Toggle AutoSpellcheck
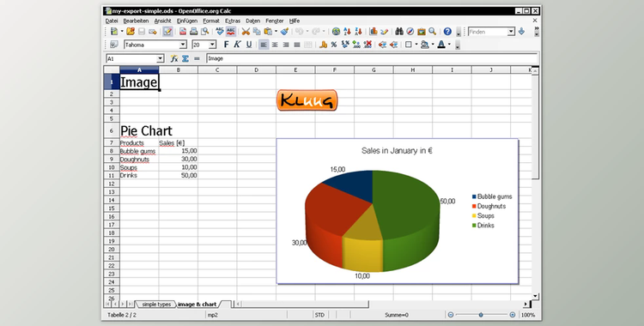The image size is (644, 326). coord(231,31)
